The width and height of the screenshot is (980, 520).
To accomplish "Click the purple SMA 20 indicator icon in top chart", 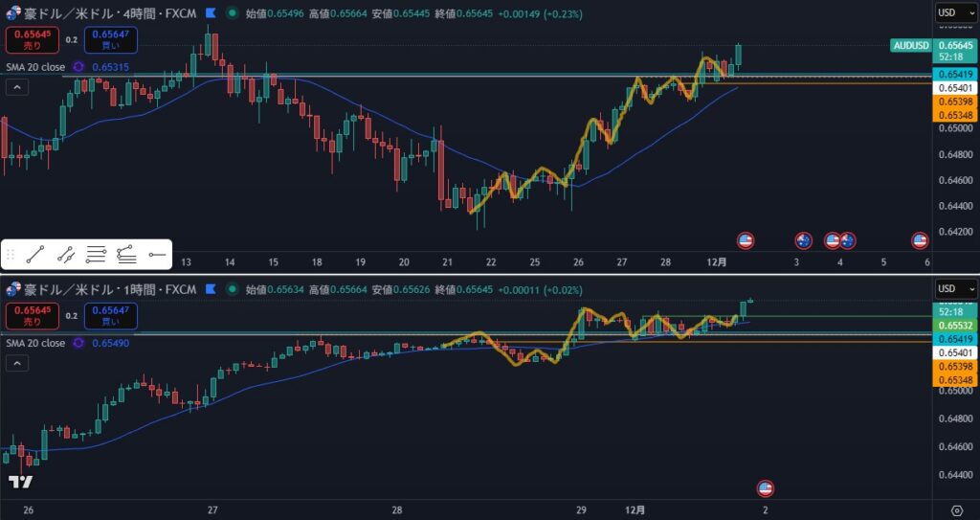I will point(78,67).
